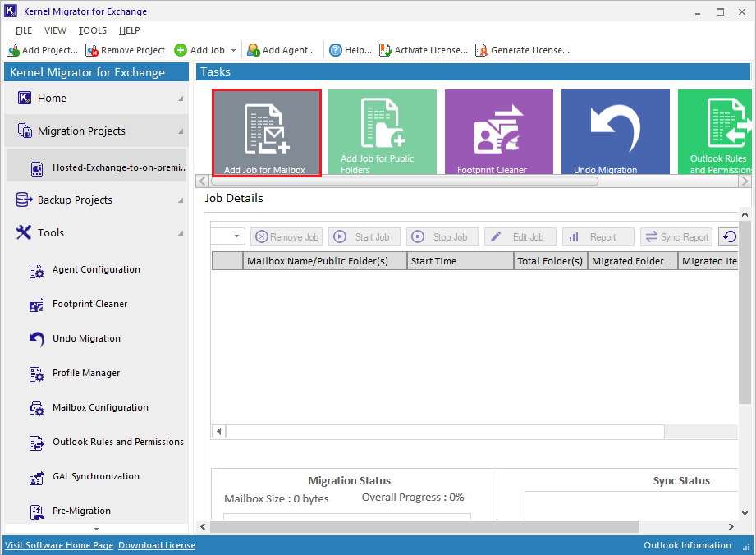This screenshot has height=555, width=756.
Task: Click the Add Project toolbar icon
Action: [x=13, y=50]
